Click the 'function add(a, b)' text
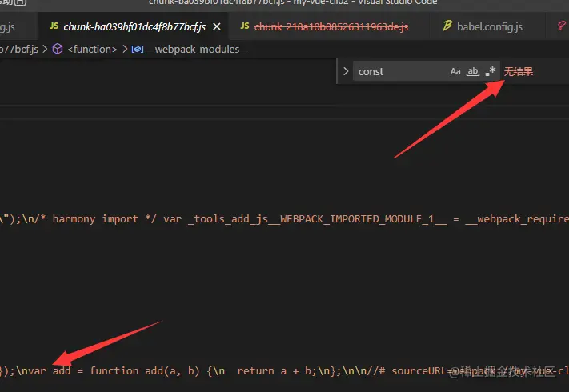This screenshot has height=392, width=569. pyautogui.click(x=144, y=370)
